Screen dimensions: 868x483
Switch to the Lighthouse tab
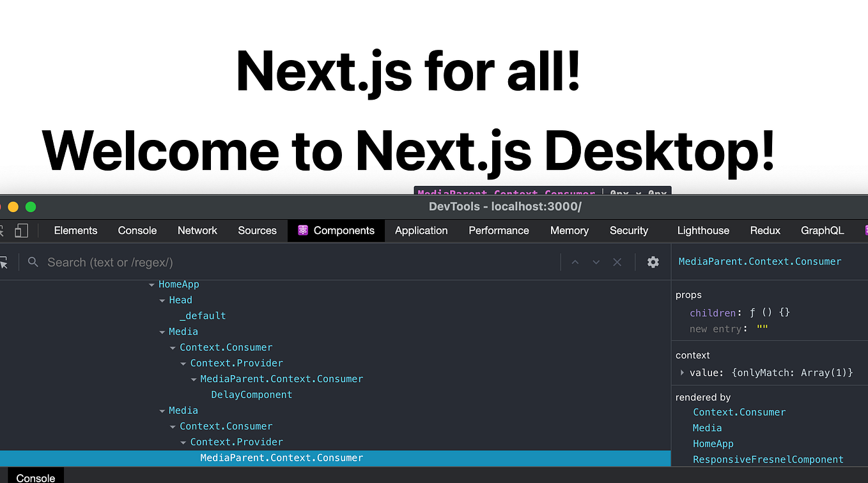tap(703, 231)
